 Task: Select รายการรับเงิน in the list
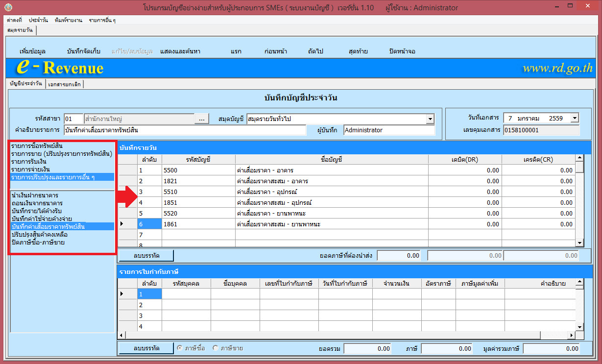click(x=61, y=161)
